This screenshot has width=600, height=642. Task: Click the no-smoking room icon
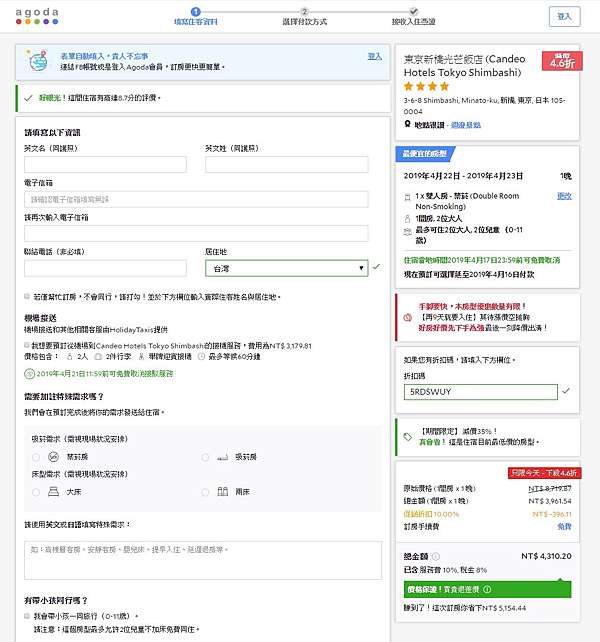pos(54,457)
